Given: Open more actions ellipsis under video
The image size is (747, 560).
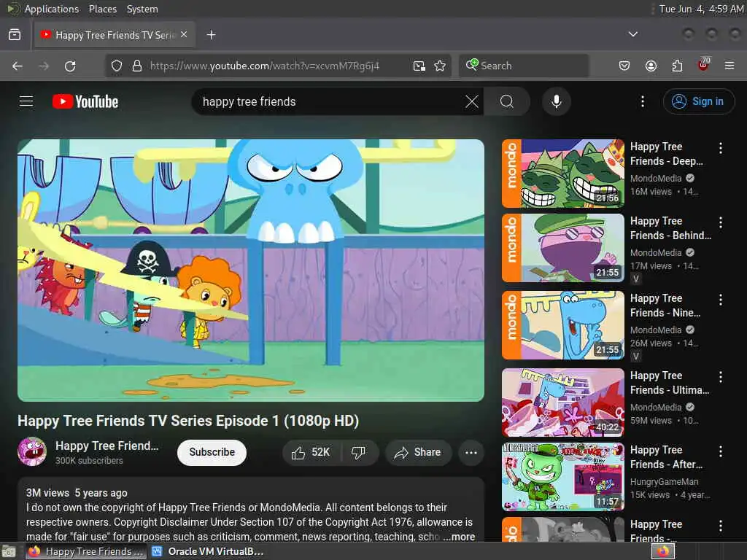Looking at the screenshot, I should [x=471, y=452].
